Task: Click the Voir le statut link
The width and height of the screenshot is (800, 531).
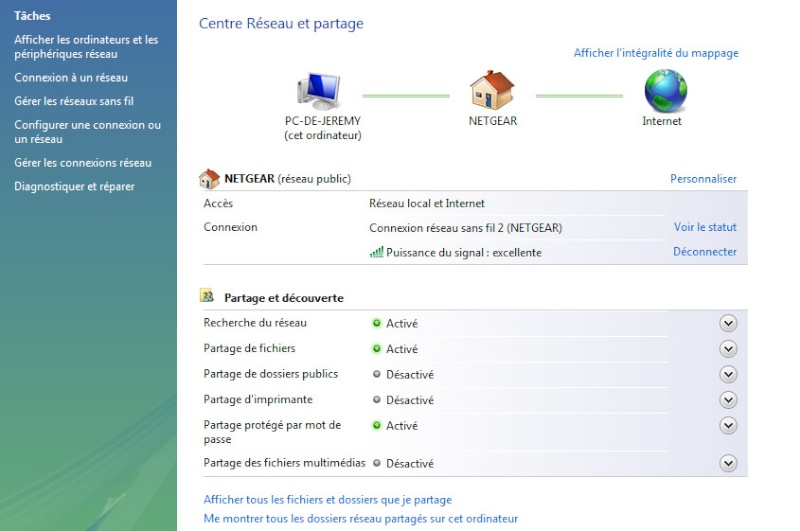Action: [x=705, y=227]
